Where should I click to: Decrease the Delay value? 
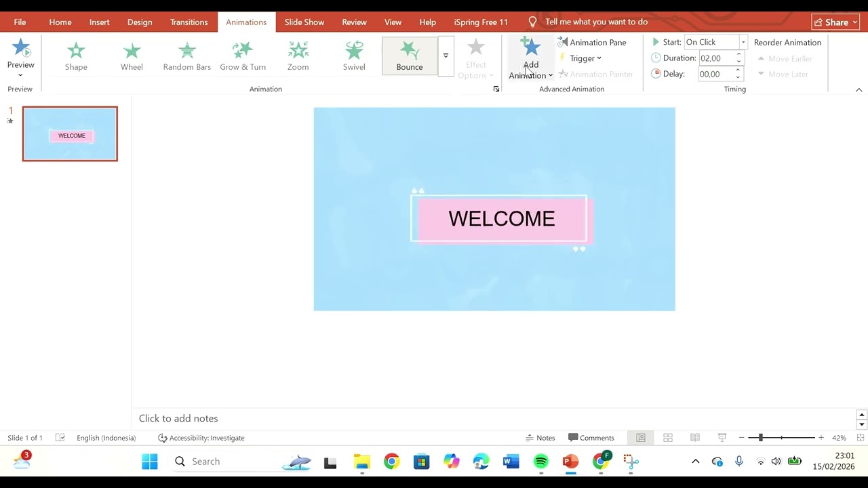coord(738,77)
